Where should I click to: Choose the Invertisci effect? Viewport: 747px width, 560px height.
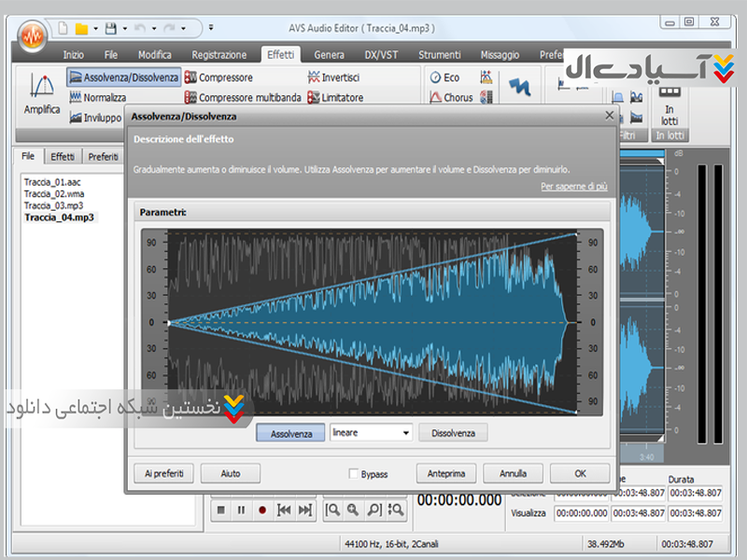tap(333, 77)
